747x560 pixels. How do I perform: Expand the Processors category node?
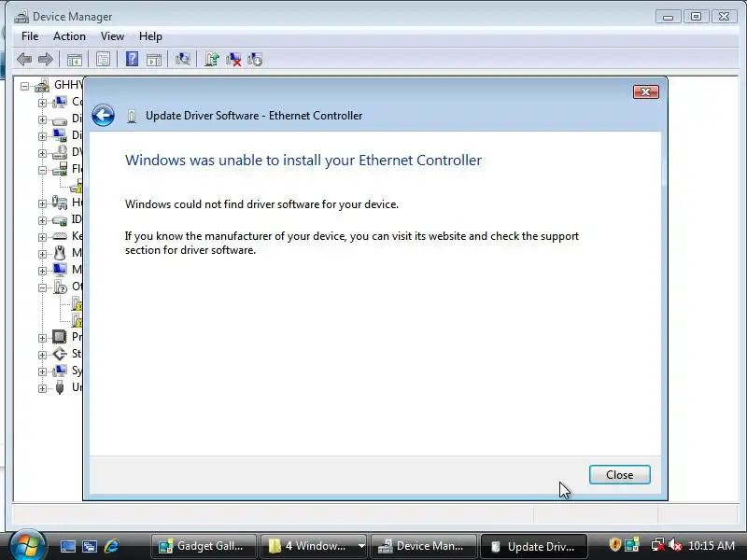pyautogui.click(x=42, y=338)
